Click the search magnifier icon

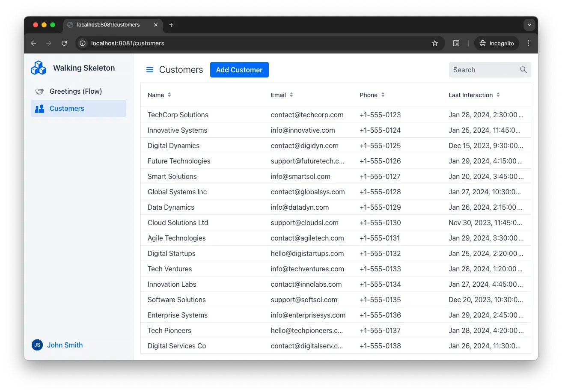523,69
